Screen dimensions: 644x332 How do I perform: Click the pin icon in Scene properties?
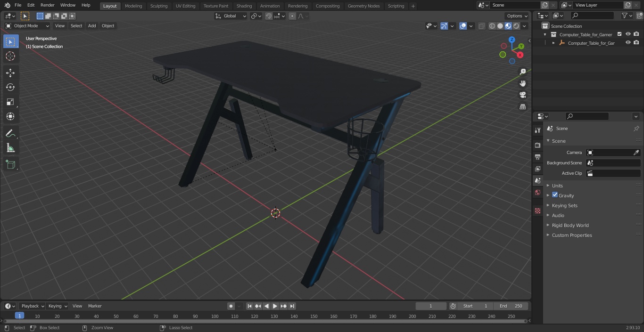pos(636,129)
